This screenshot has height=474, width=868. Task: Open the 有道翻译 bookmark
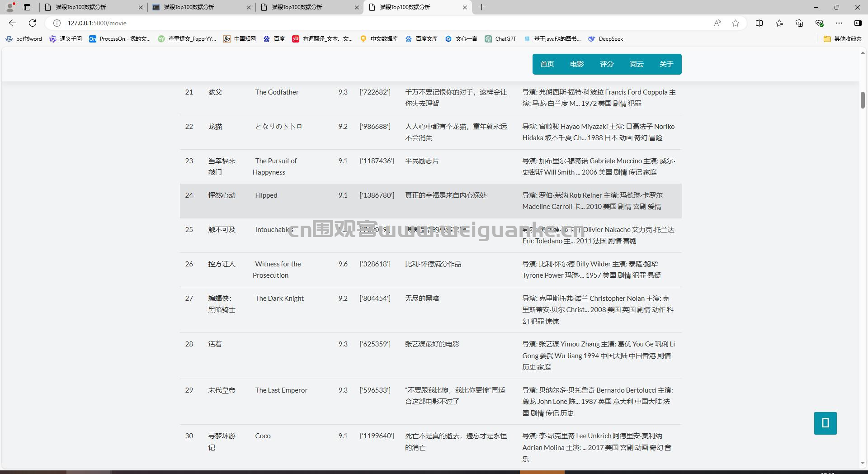[x=322, y=39]
